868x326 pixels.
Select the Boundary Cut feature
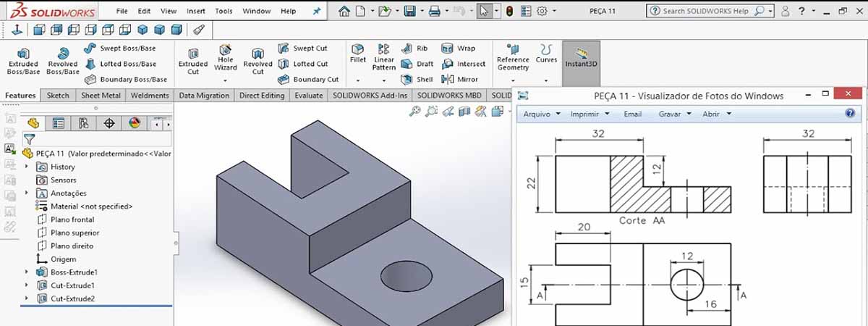coord(307,80)
